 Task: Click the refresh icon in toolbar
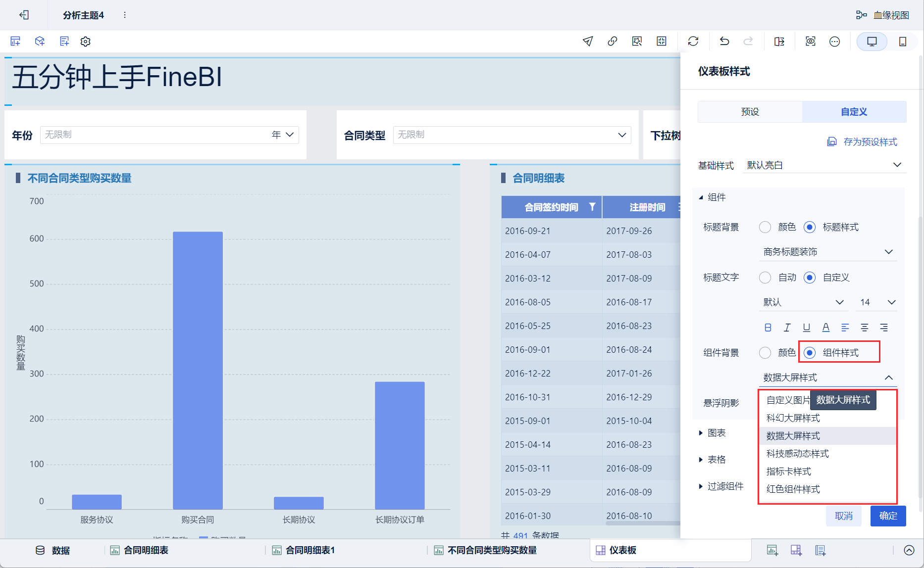(693, 41)
